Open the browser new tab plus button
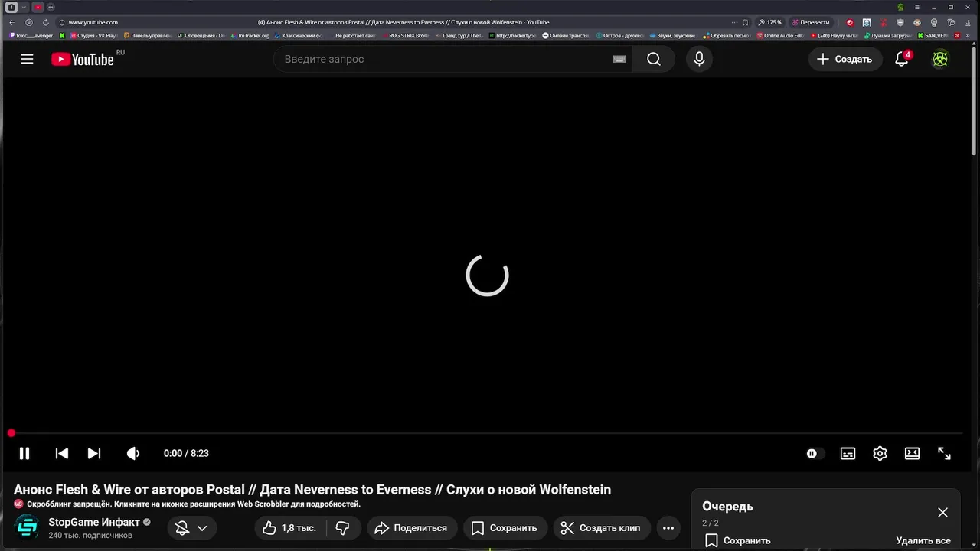980x551 pixels. (51, 7)
